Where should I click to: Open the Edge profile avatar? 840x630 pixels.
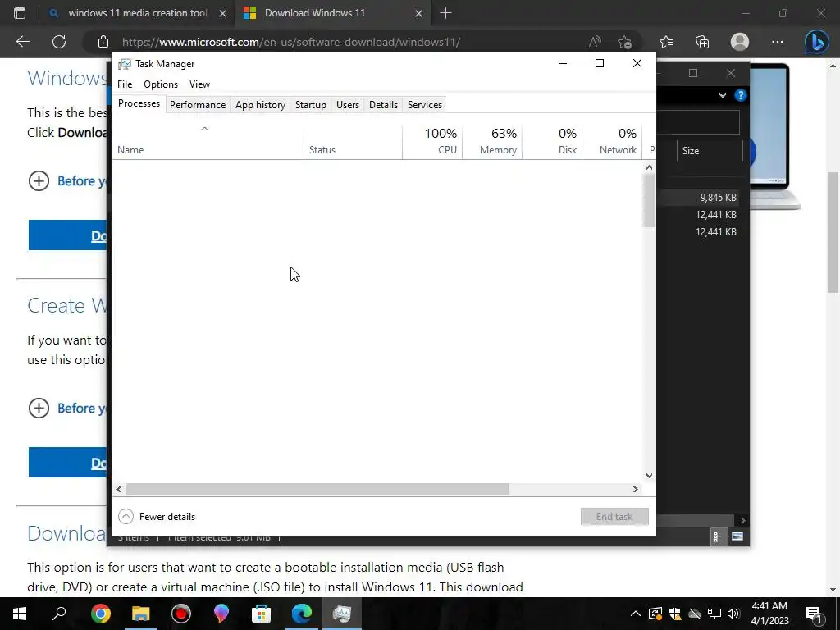pyautogui.click(x=740, y=42)
